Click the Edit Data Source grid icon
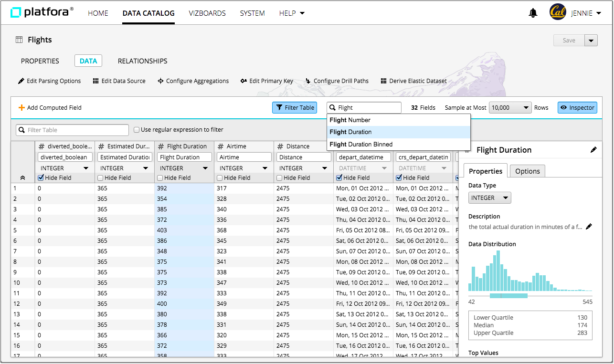This screenshot has width=614, height=364. (x=96, y=81)
